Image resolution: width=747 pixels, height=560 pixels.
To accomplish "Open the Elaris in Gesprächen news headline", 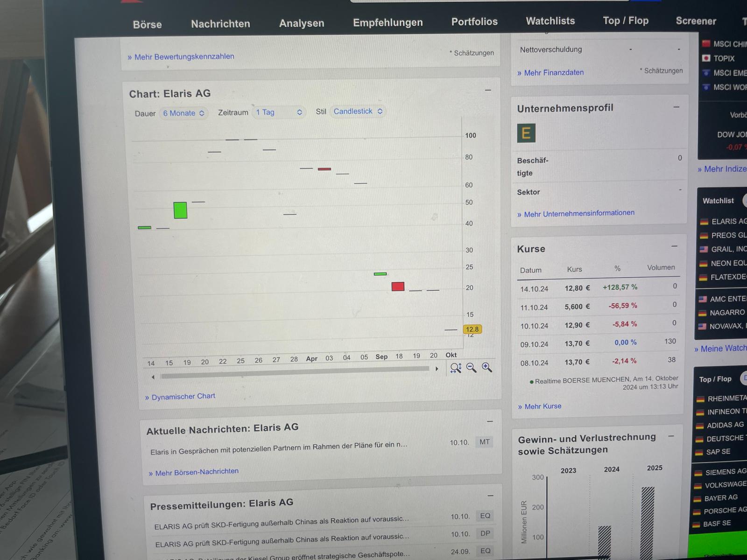I will coord(279,448).
